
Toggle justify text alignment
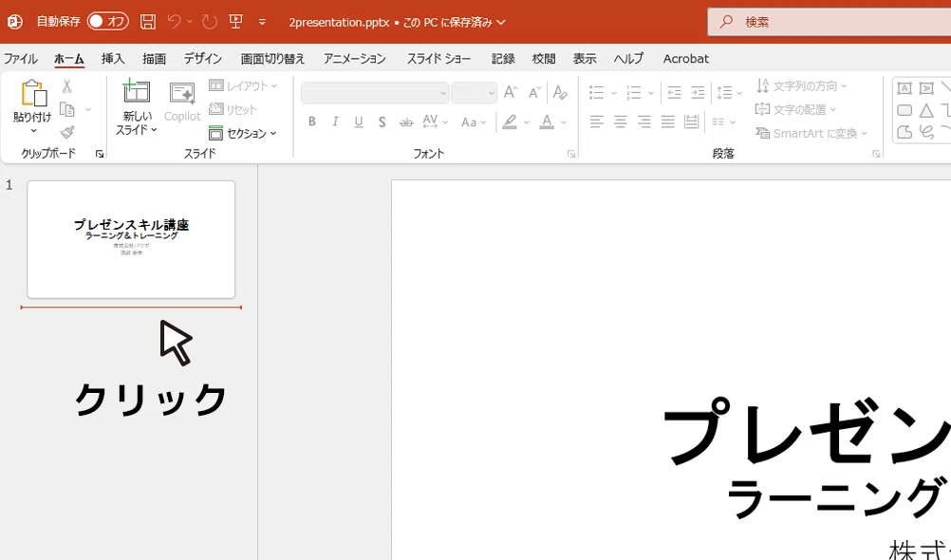[668, 121]
